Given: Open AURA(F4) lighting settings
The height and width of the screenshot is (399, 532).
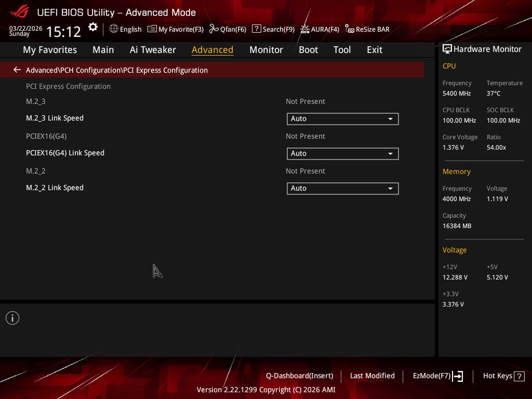Looking at the screenshot, I should pyautogui.click(x=320, y=29).
